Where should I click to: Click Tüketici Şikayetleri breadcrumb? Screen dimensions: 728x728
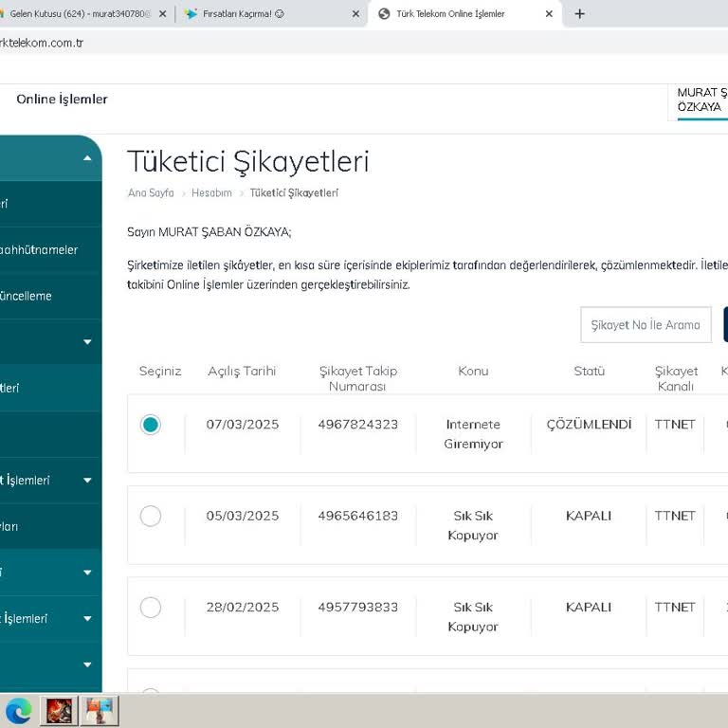point(294,192)
